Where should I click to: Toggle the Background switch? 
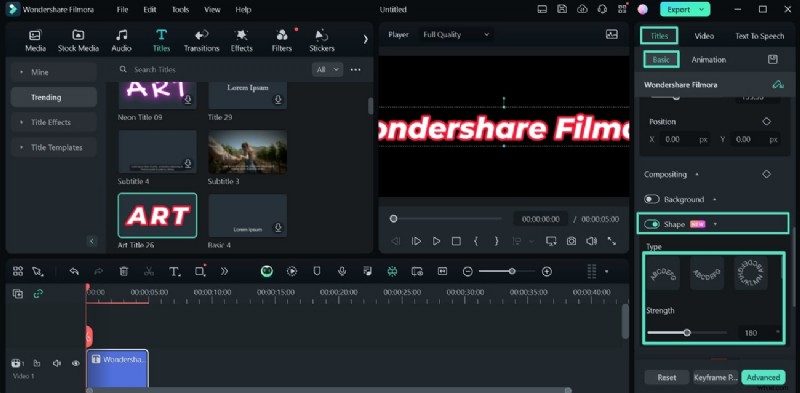[x=652, y=199]
